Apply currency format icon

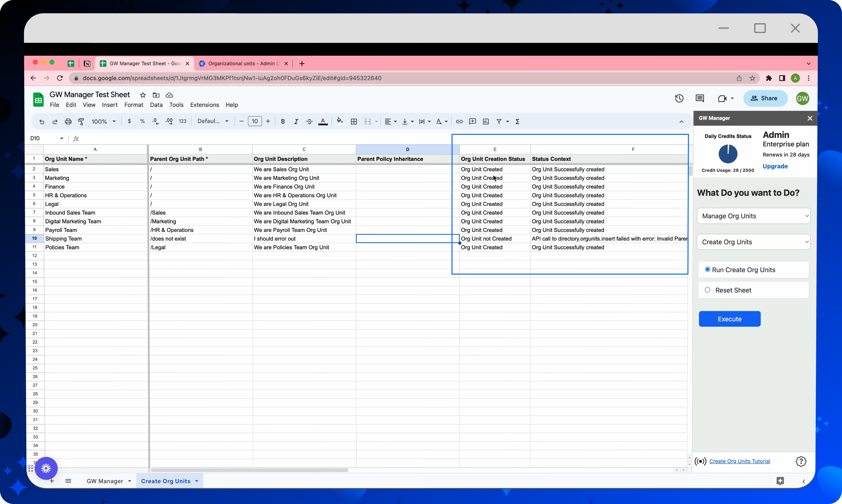click(129, 121)
